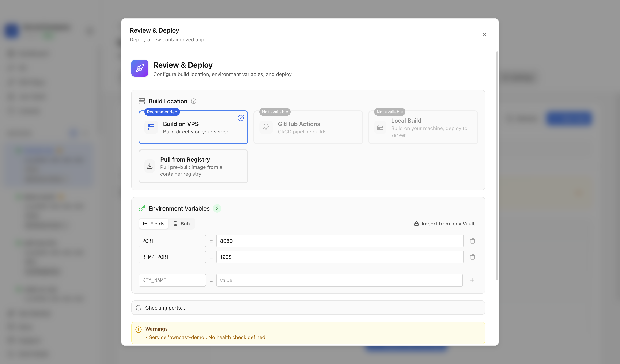This screenshot has height=364, width=620.
Task: Click the Configure build location description
Action: [222, 74]
